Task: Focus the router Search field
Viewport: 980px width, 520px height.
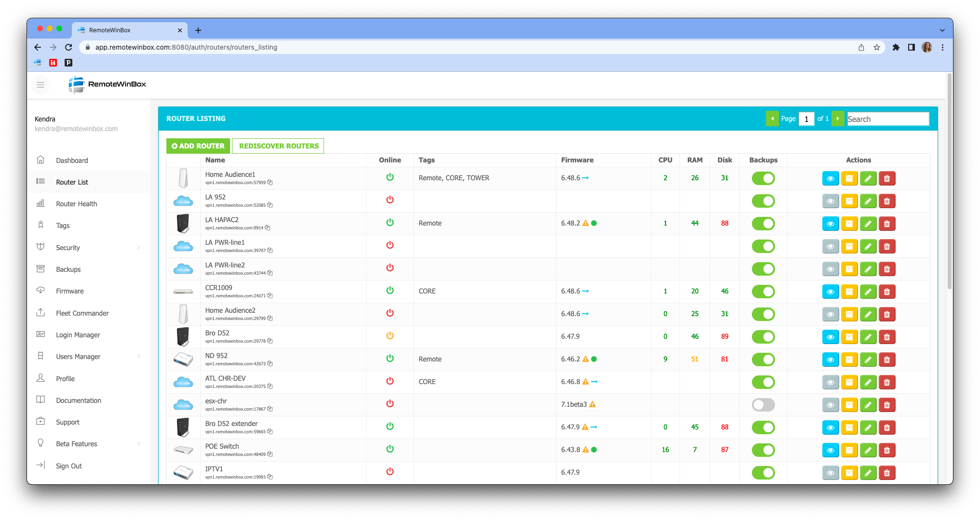Action: coord(887,119)
